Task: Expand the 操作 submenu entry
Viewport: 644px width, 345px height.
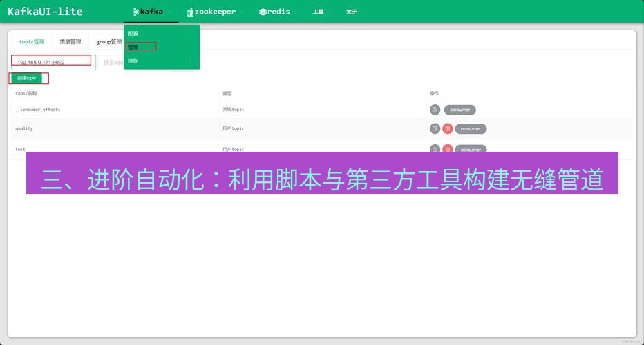Action: click(162, 61)
